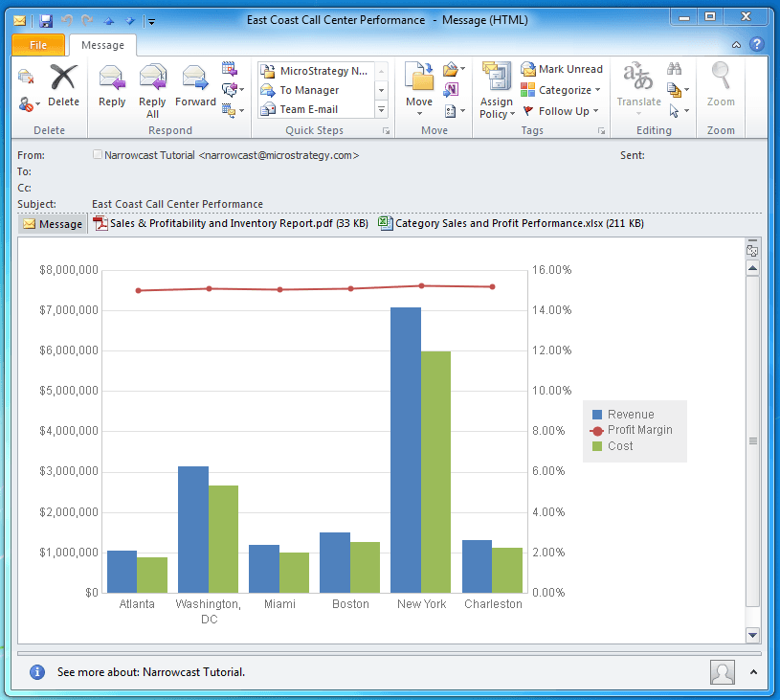
Task: Choose the To Manager quick step
Action: click(x=308, y=90)
